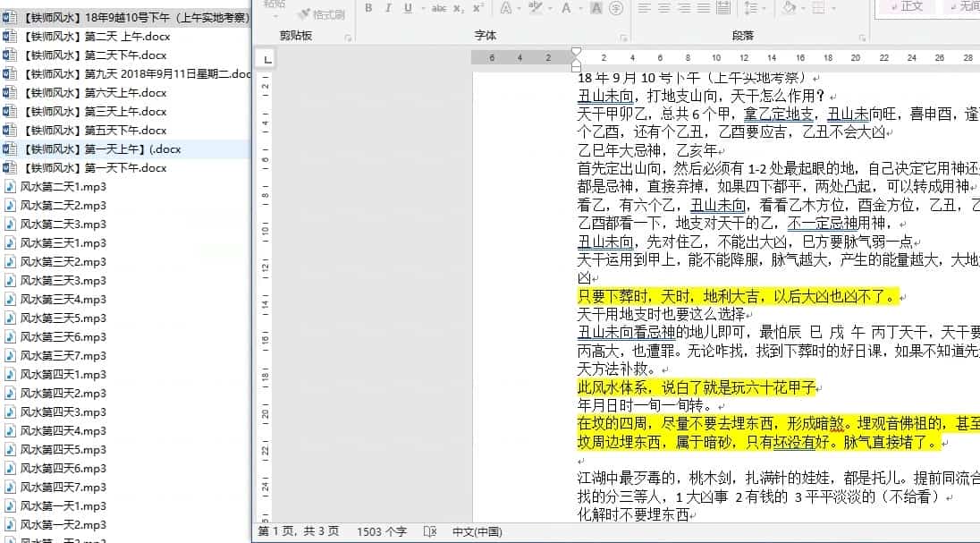Apply superscript formatting

coord(477,8)
